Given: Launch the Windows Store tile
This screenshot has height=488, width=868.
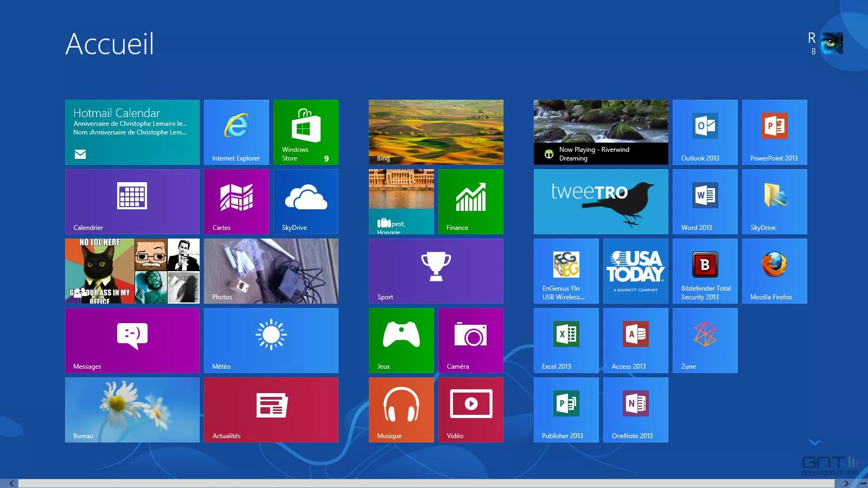Looking at the screenshot, I should click(x=305, y=132).
